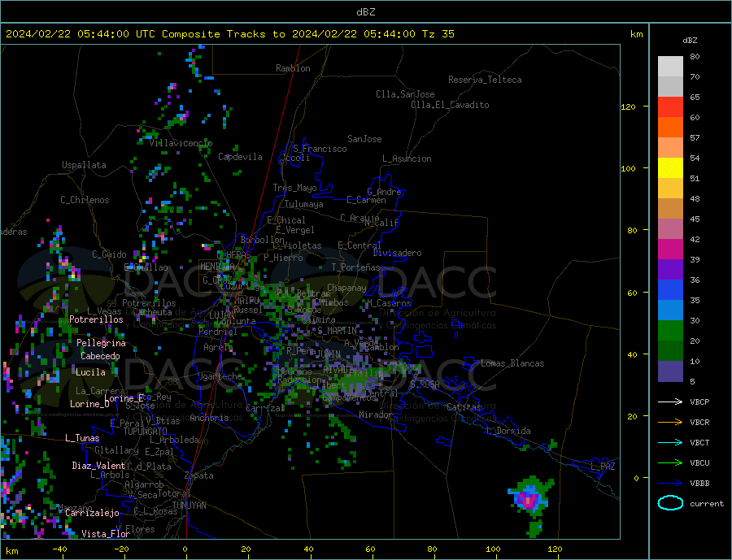The width and height of the screenshot is (732, 560).
Task: Click the 'C_Chilenos' map label
Action: pyautogui.click(x=85, y=200)
